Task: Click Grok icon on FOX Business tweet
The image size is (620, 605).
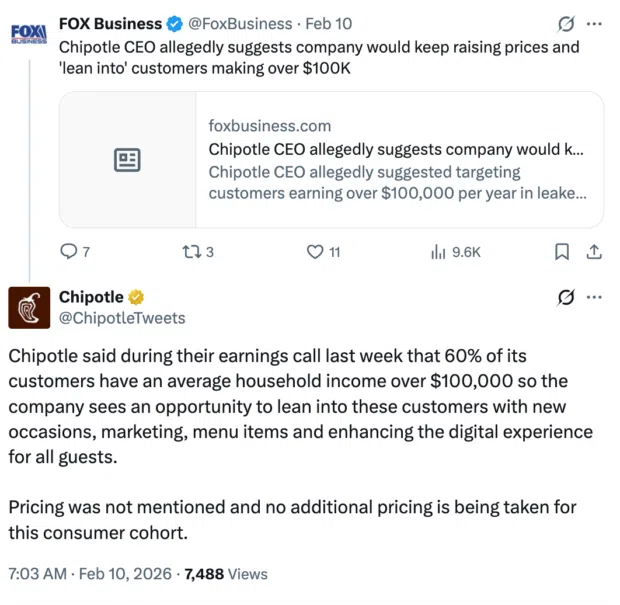Action: coord(565,23)
